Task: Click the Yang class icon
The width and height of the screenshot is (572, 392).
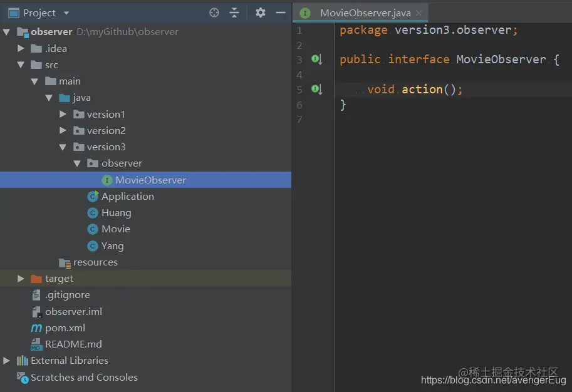Action: [x=93, y=246]
